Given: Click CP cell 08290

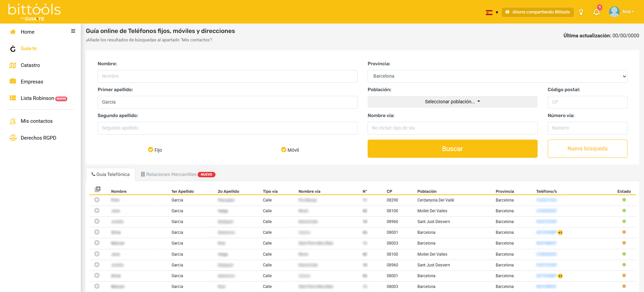Looking at the screenshot, I should click(x=392, y=200).
